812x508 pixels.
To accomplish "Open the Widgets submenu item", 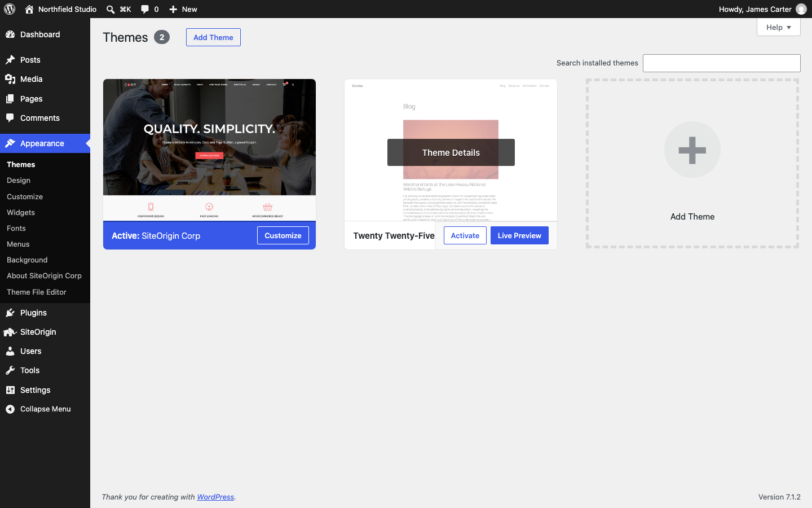I will coord(21,212).
